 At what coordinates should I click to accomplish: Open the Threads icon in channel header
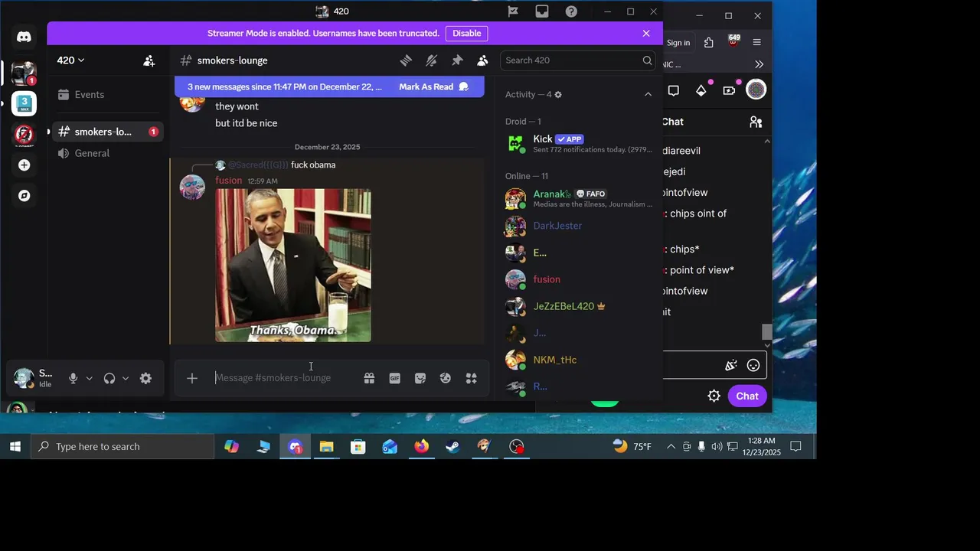point(406,60)
